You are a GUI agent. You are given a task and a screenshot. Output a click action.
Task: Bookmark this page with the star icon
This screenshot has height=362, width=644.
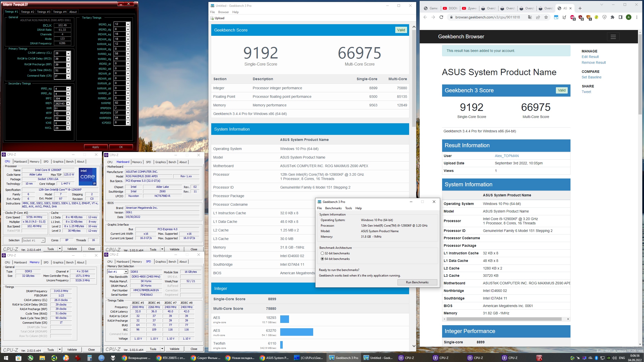coord(546,17)
